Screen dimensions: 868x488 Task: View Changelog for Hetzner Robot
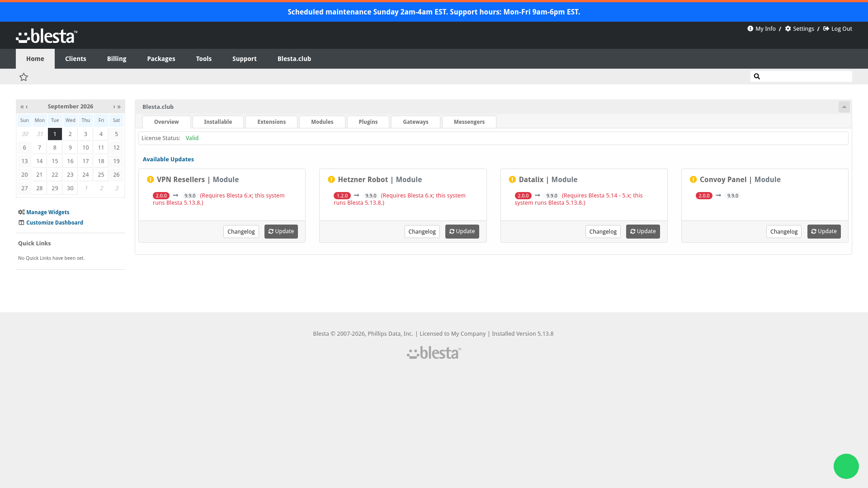tap(422, 232)
